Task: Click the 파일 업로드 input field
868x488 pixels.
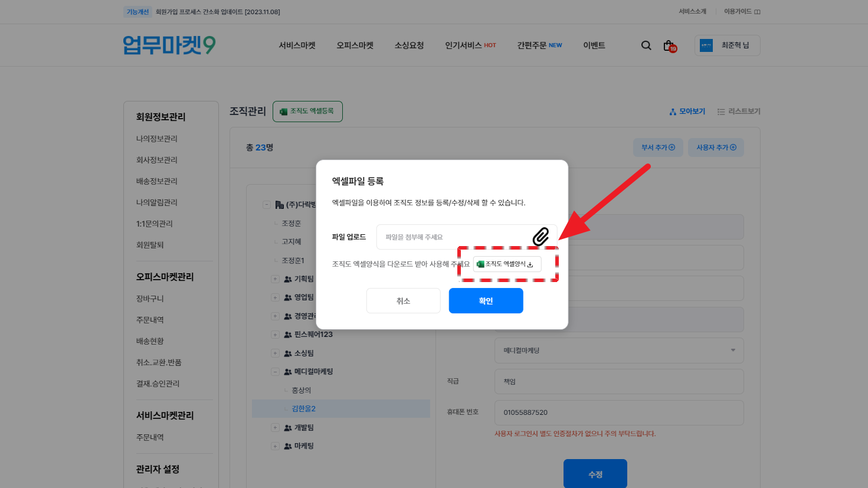Action: [454, 237]
